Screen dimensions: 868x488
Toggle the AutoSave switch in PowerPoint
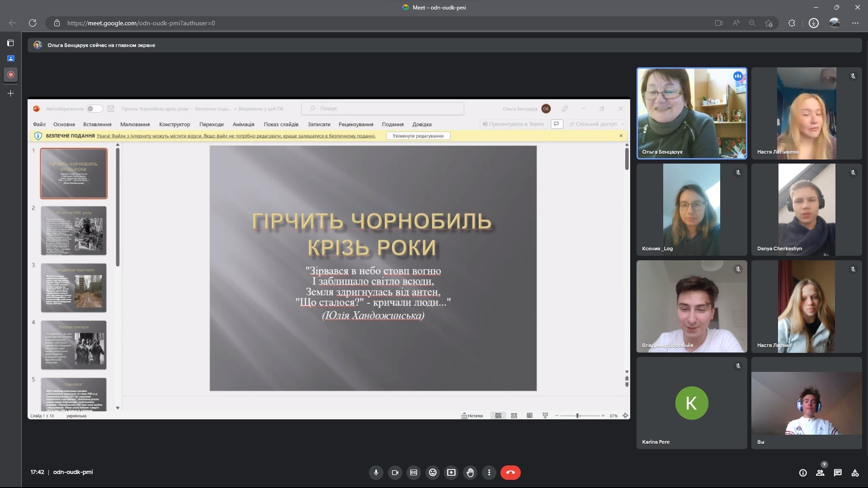pyautogui.click(x=94, y=108)
